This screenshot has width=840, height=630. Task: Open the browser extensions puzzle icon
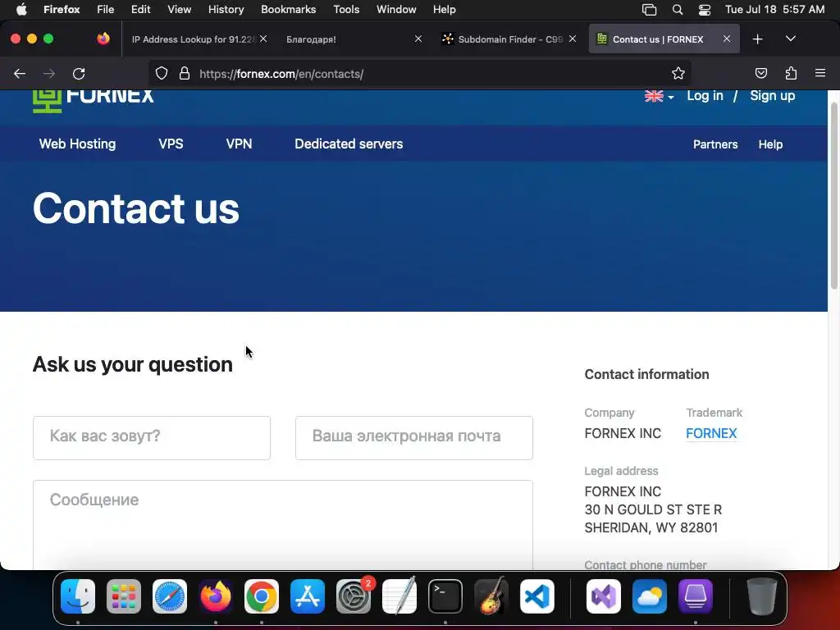[791, 73]
